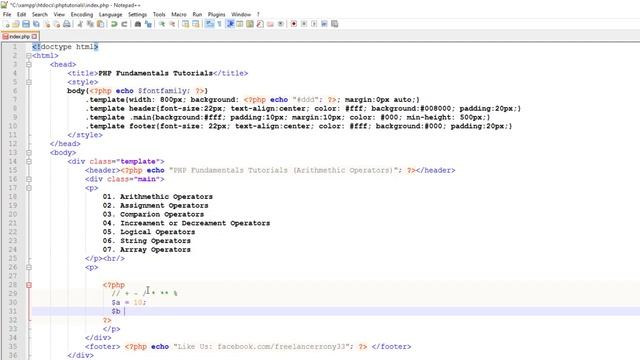Collapse the <p> fold marker on line 26
The width and height of the screenshot is (640, 360).
click(x=29, y=267)
